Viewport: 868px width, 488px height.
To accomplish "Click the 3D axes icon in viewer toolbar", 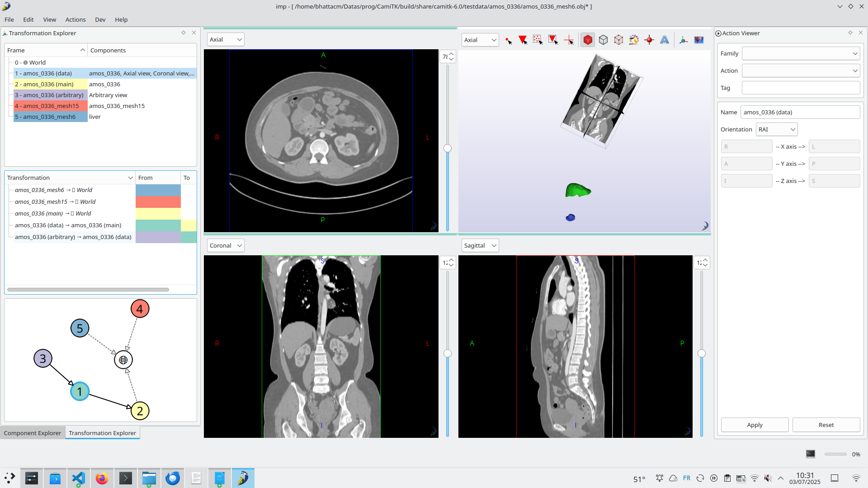I will point(684,40).
